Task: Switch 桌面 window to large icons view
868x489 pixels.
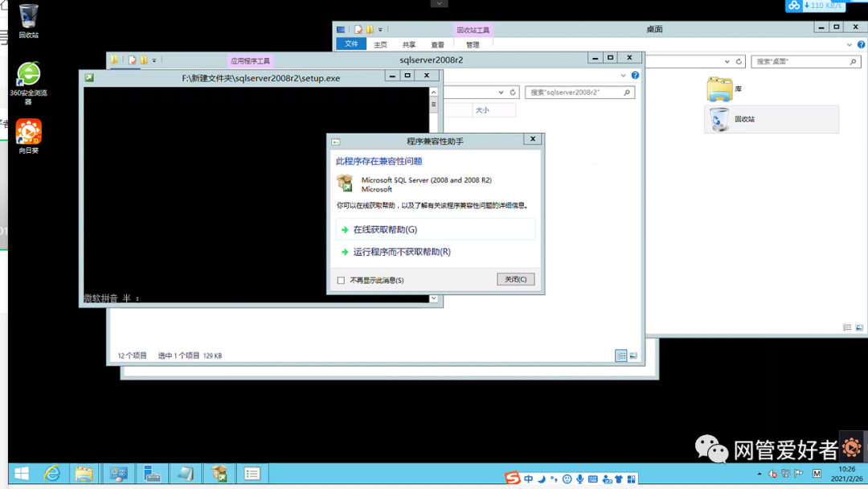Action: [859, 328]
